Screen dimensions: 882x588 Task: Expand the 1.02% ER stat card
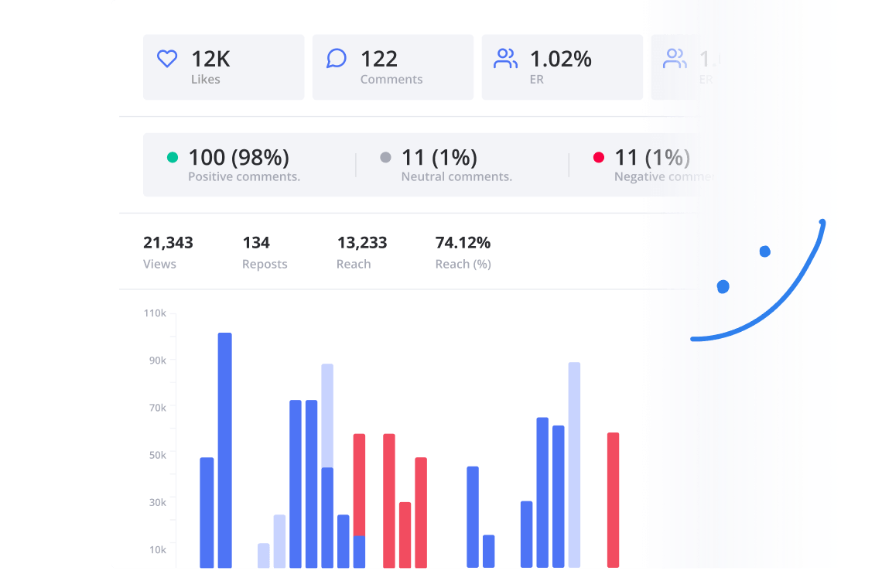tap(562, 67)
